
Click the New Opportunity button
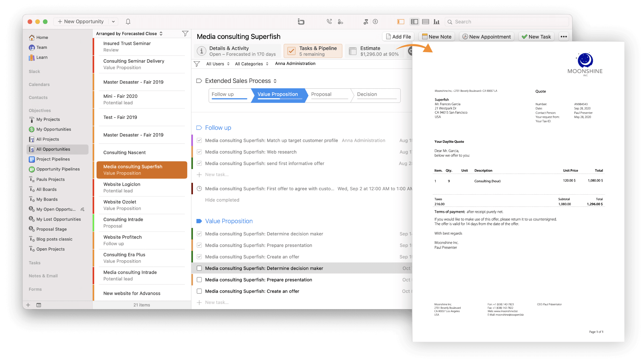81,21
